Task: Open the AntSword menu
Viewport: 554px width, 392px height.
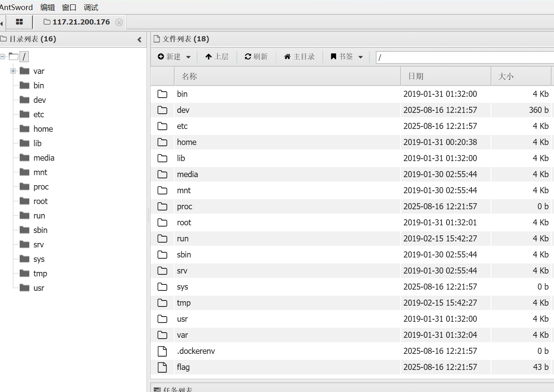Action: point(16,7)
